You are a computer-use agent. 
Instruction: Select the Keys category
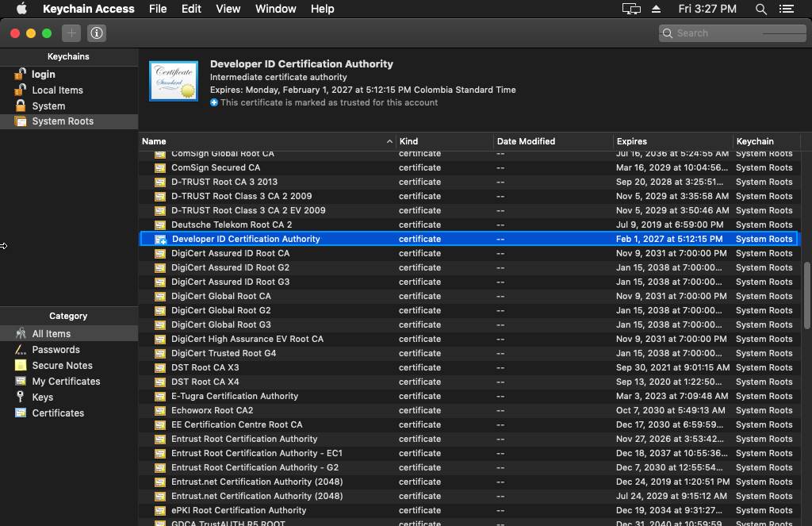(x=42, y=397)
